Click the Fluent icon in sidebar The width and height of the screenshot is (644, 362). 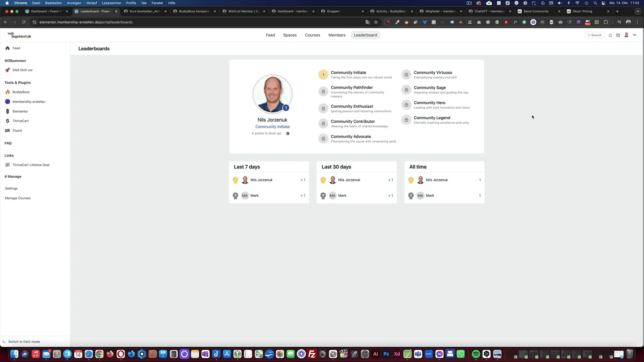[7, 130]
